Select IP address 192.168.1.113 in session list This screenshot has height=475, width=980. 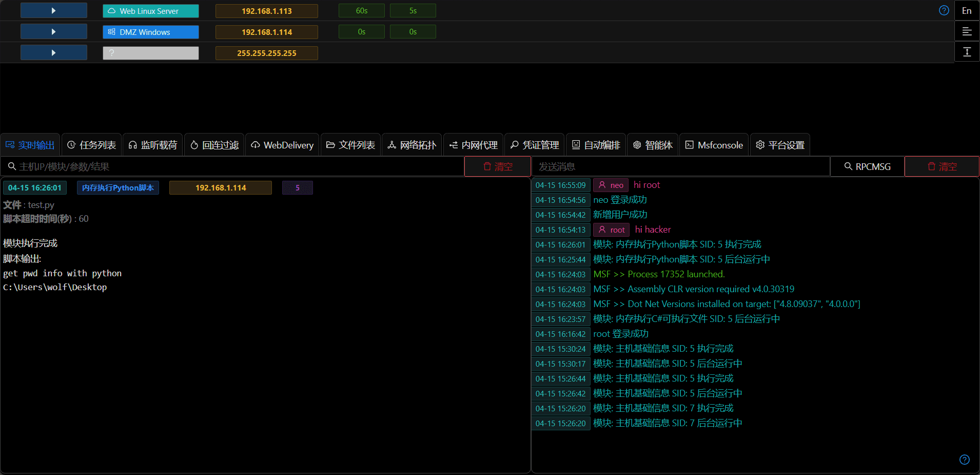click(266, 11)
